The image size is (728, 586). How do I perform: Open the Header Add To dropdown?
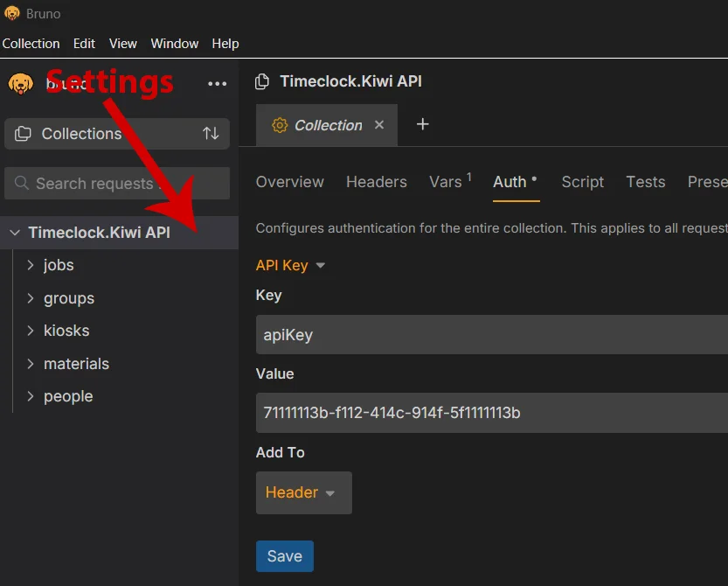point(303,492)
